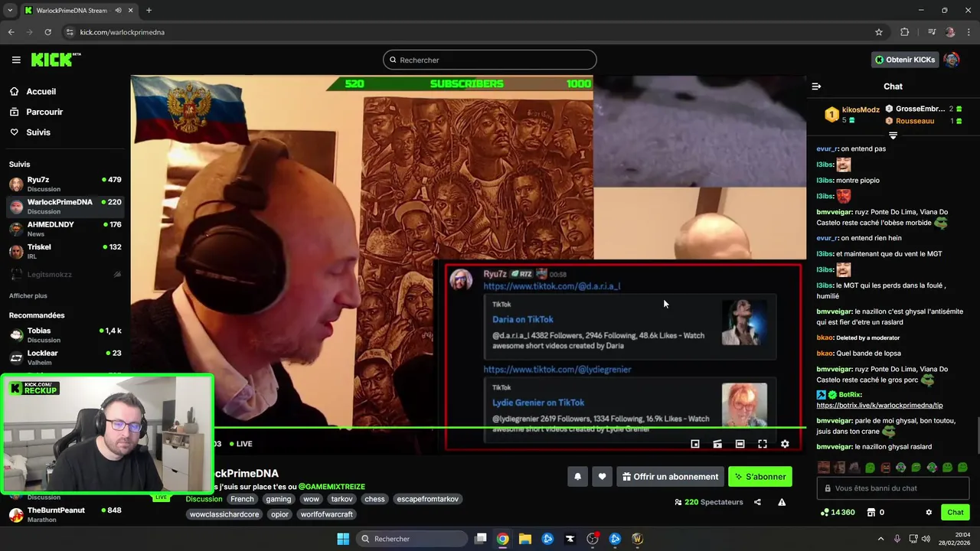
Task: Open AHMEDLNDY channel in sidebar
Action: 65,229
